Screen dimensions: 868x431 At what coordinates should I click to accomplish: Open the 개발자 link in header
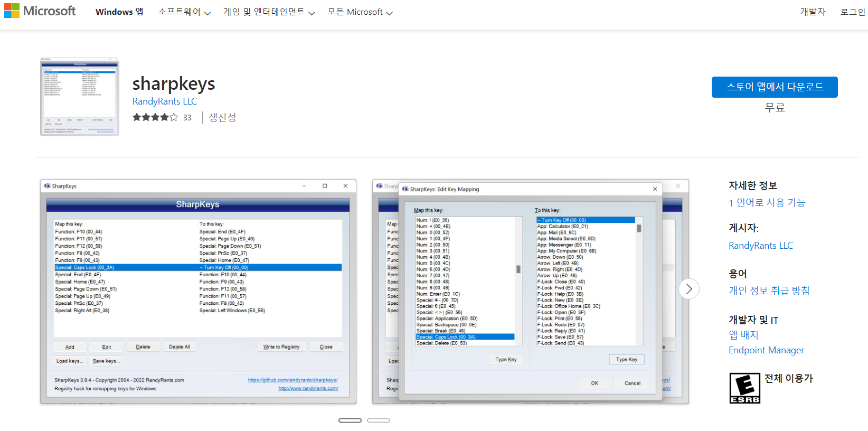point(813,12)
